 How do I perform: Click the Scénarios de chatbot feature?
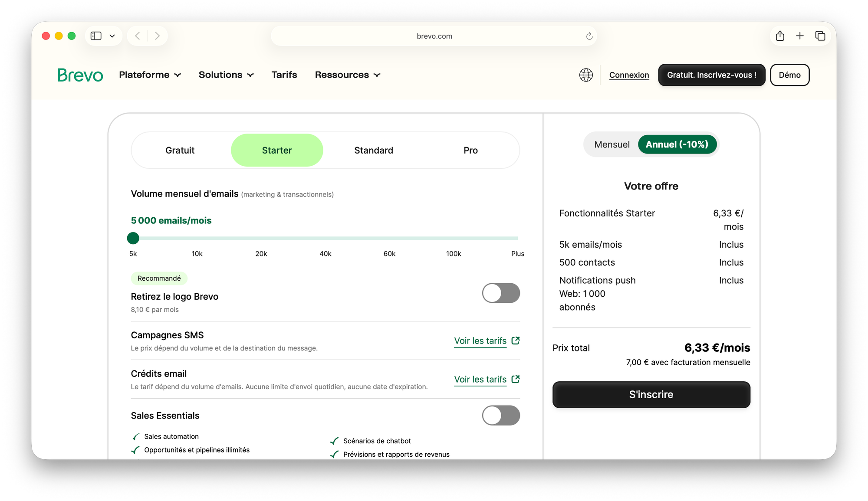(377, 441)
